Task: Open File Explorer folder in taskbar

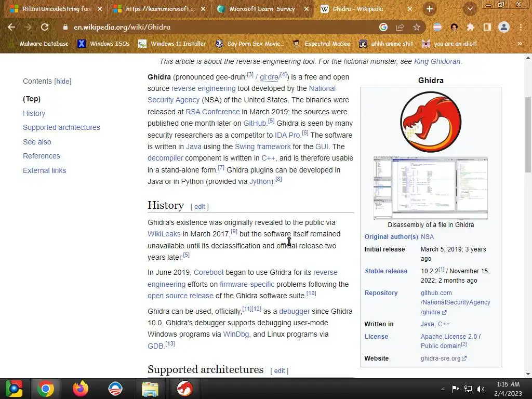Action: (x=150, y=389)
